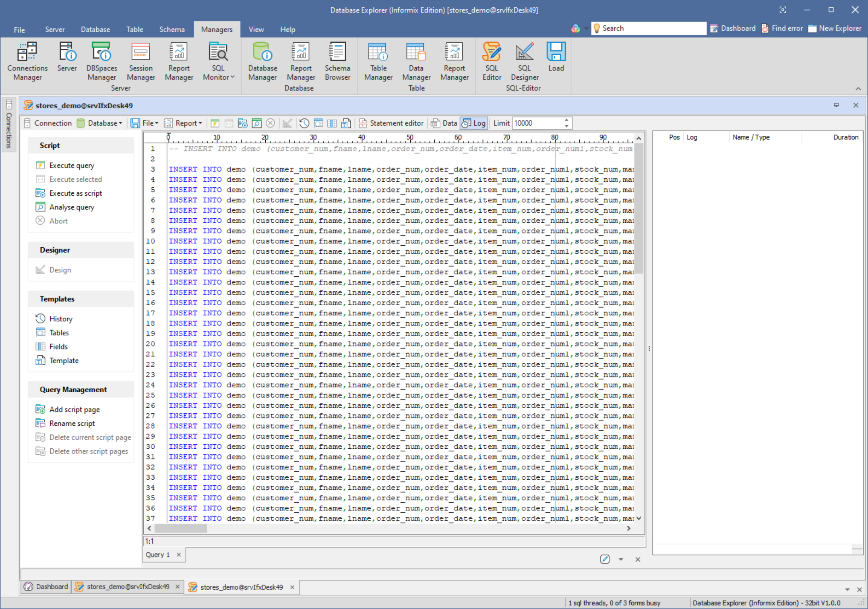Toggle the Data view button

[x=444, y=123]
